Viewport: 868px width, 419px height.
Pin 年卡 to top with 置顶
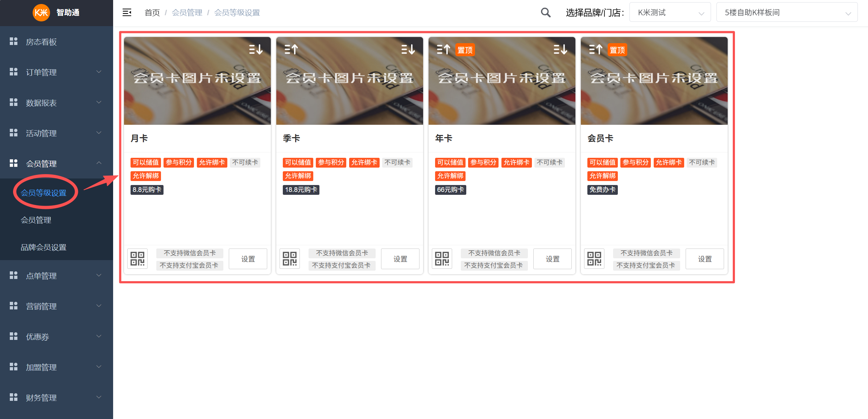[x=465, y=50]
